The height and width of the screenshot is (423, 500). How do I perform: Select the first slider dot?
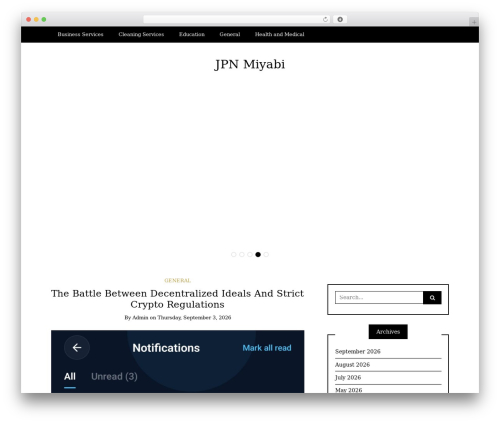pos(234,254)
